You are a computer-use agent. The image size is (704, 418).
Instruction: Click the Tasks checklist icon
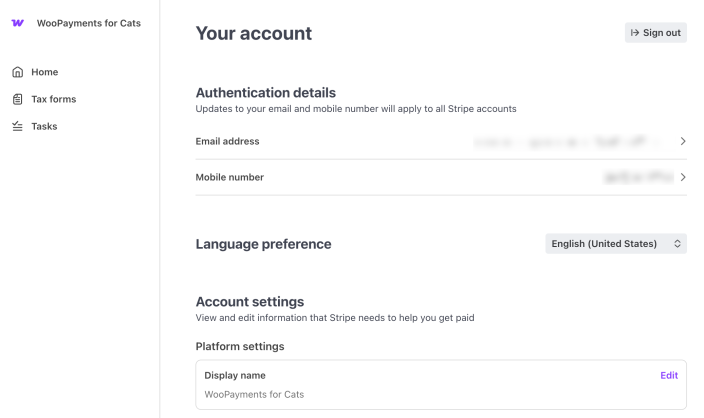point(18,126)
